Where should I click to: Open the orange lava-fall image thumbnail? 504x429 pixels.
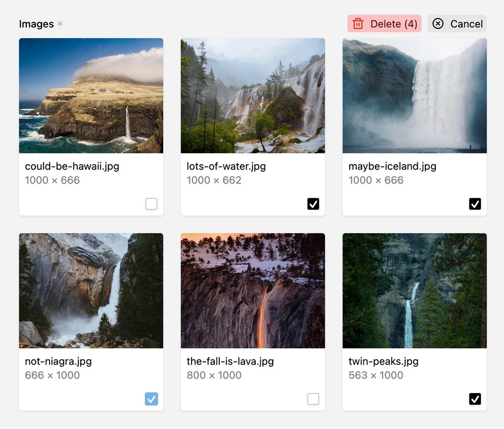pyautogui.click(x=253, y=291)
